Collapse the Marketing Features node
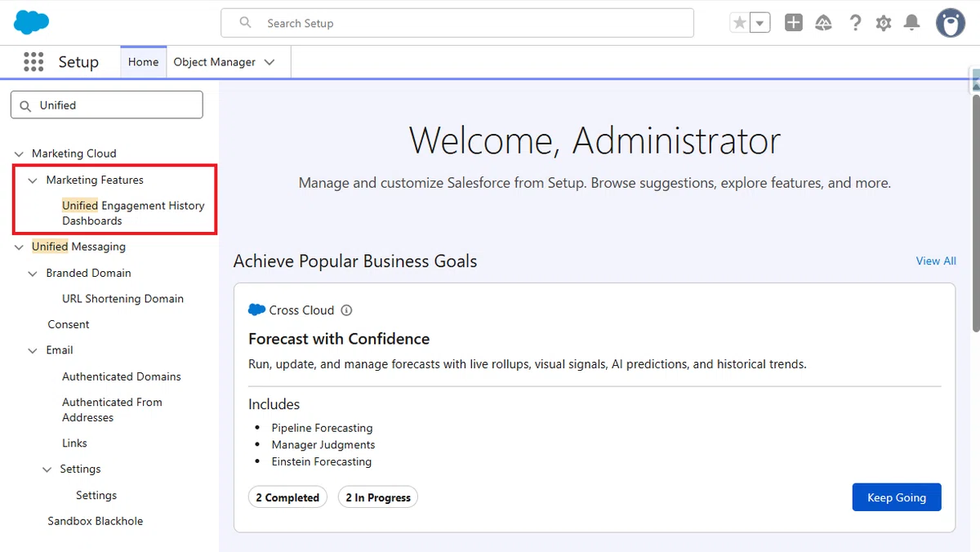Viewport: 980px width, 552px height. (33, 180)
